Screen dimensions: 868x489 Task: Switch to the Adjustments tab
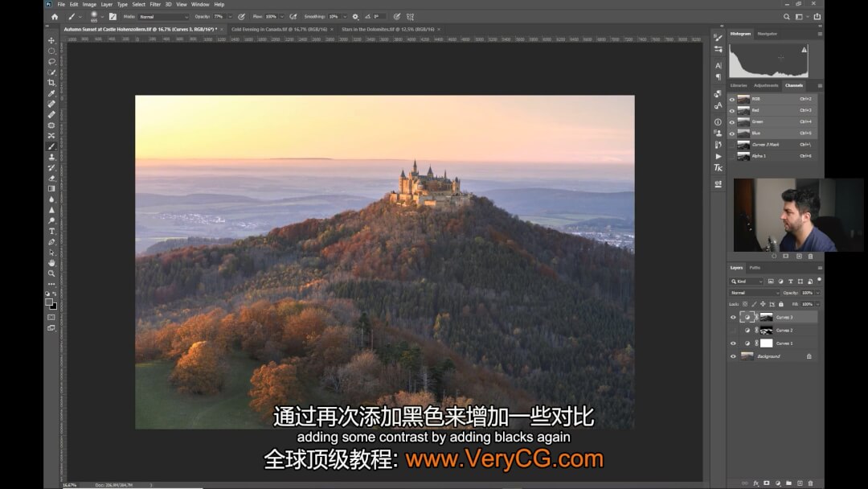point(766,85)
